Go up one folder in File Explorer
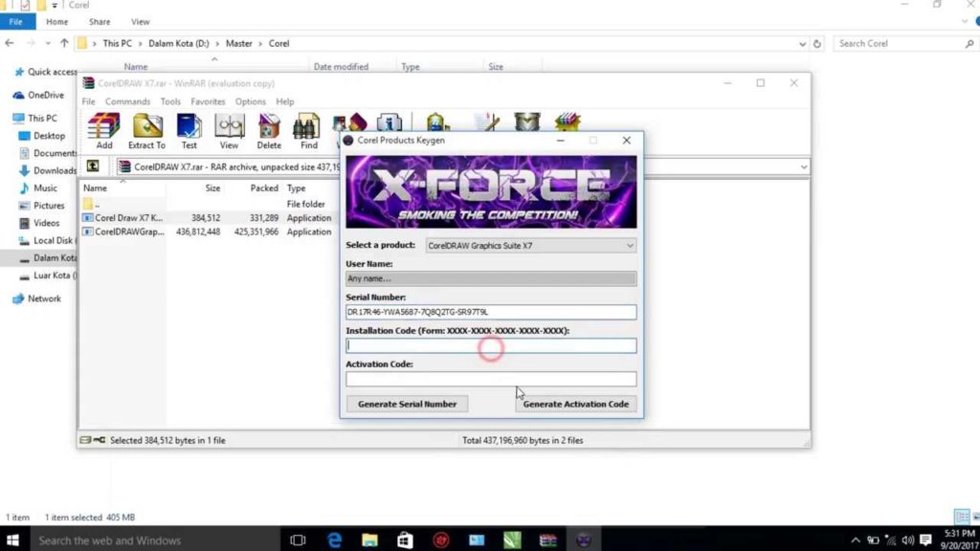 64,43
